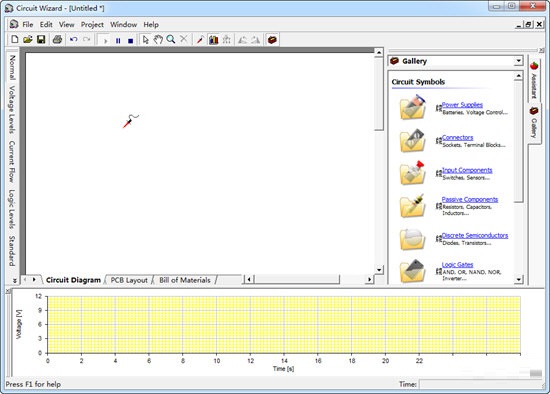
Task: Open the Discrete Semiconductors folder icon
Action: 412,239
